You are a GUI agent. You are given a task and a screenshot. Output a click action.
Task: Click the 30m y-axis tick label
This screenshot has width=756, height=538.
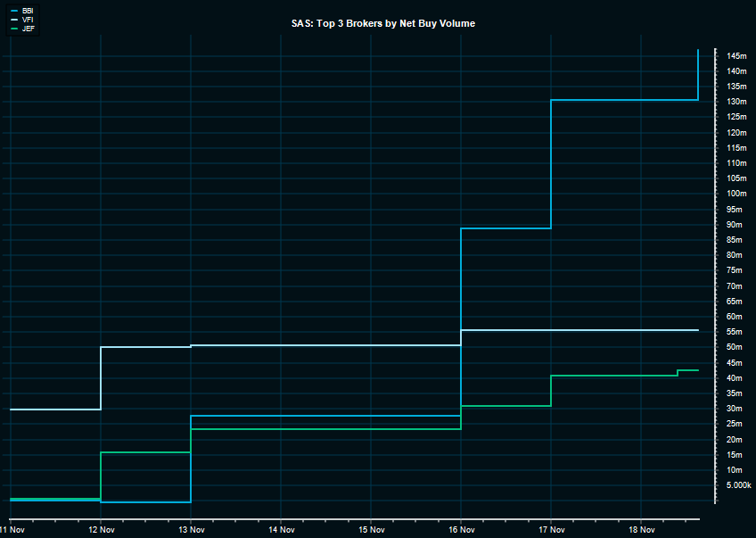click(x=734, y=409)
